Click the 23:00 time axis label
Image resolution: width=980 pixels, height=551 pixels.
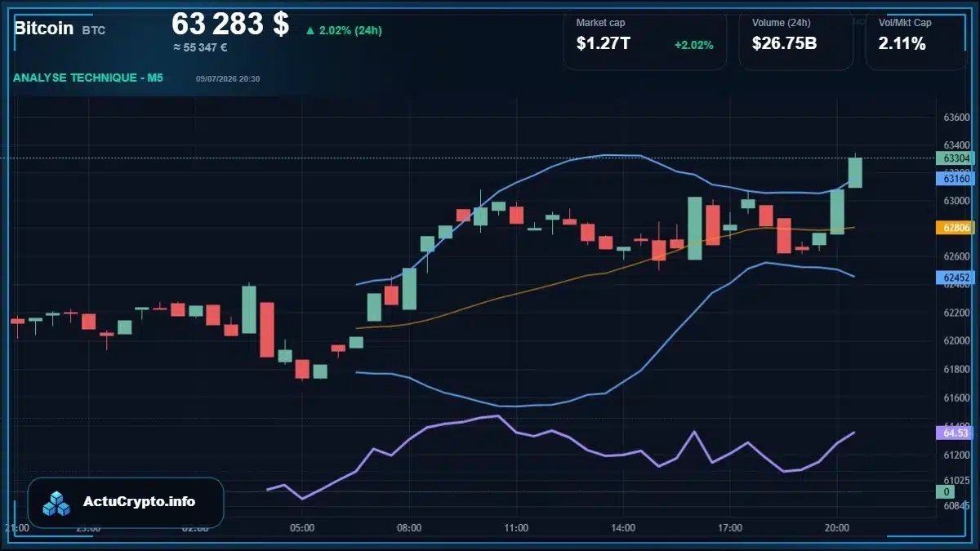[88, 528]
